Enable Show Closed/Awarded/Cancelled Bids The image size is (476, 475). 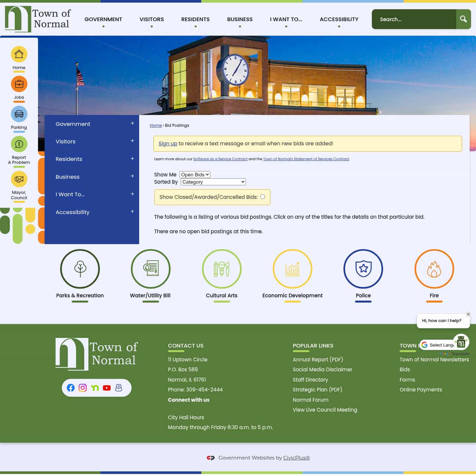262,197
